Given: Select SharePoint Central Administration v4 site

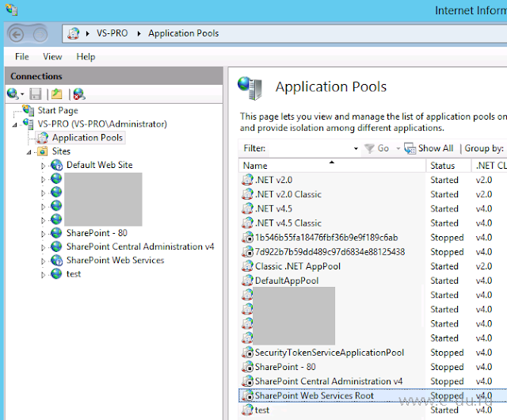Looking at the screenshot, I should [140, 246].
